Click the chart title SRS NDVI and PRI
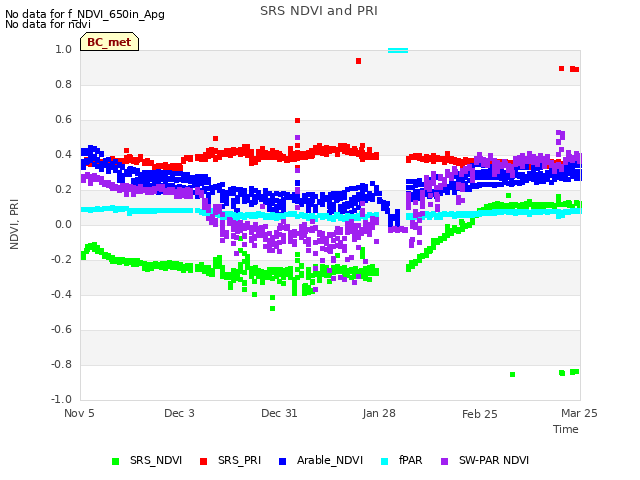Screen dimensions: 640x480 319,11
